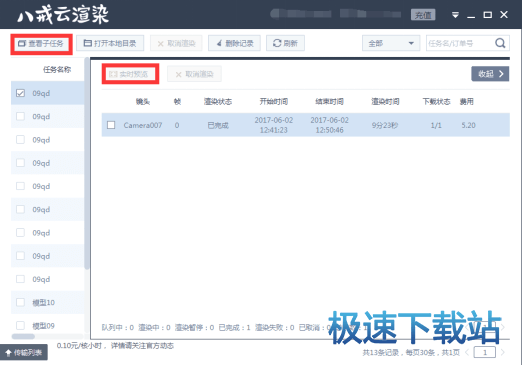522x365 pixels.
Task: Click the 实时预览 button
Action: [130, 74]
